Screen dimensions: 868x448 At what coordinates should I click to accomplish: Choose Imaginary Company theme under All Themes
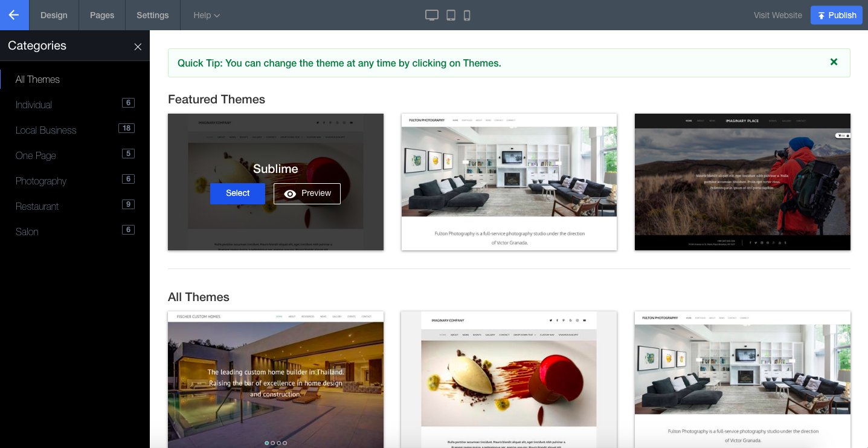coord(509,380)
